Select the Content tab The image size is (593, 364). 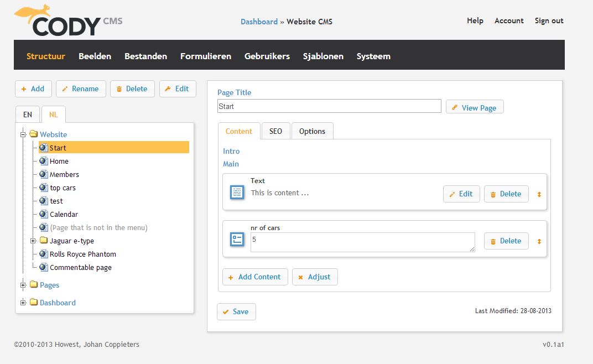coord(239,131)
